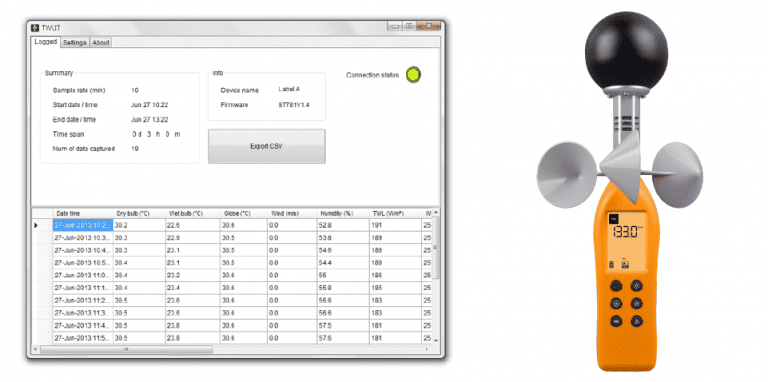The image size is (768, 382).
Task: Click the black globe sensor on device image
Action: coord(626,50)
